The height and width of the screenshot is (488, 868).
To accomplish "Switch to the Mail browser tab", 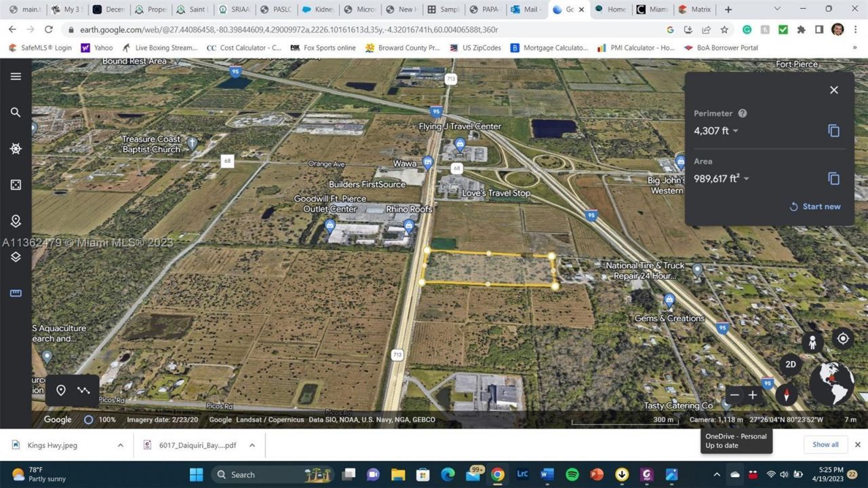I will (528, 10).
